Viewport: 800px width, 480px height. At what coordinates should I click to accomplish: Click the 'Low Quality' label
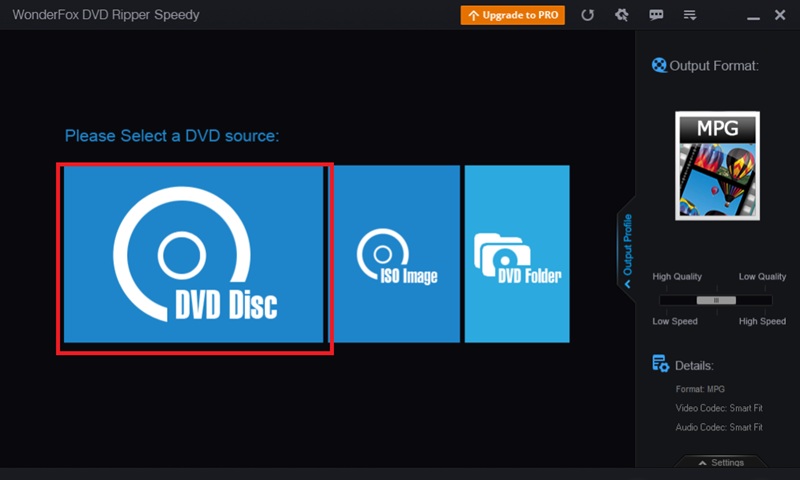pyautogui.click(x=762, y=276)
